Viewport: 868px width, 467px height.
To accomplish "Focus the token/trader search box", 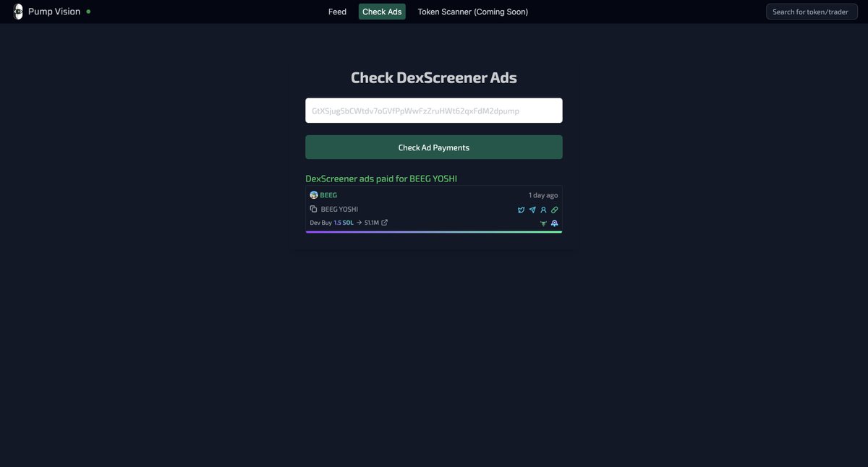I will tap(812, 12).
